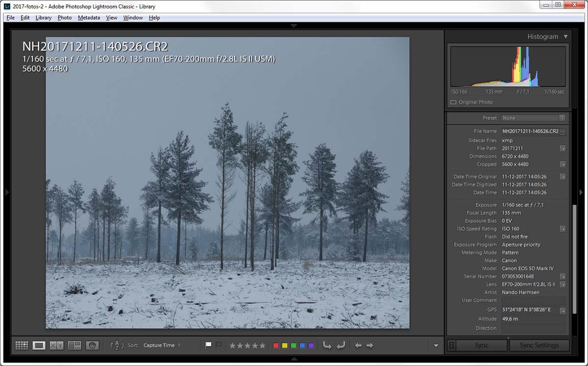Rotate photo counter-clockwise
The image size is (588, 366).
tap(327, 345)
